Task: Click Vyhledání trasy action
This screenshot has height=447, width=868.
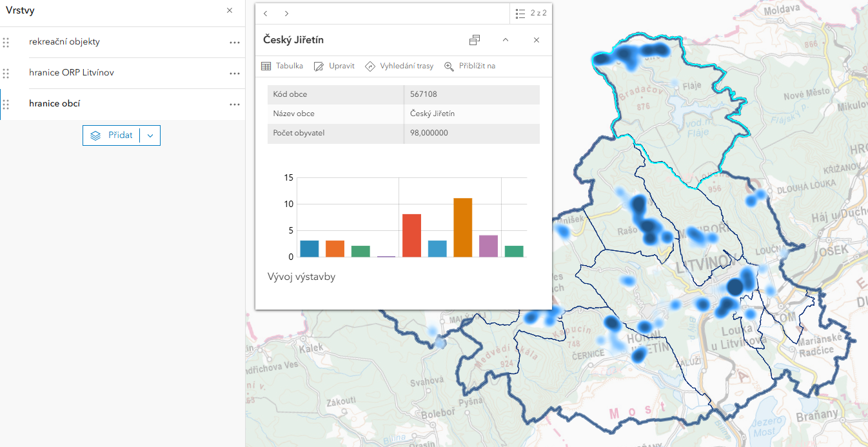Action: tap(399, 66)
